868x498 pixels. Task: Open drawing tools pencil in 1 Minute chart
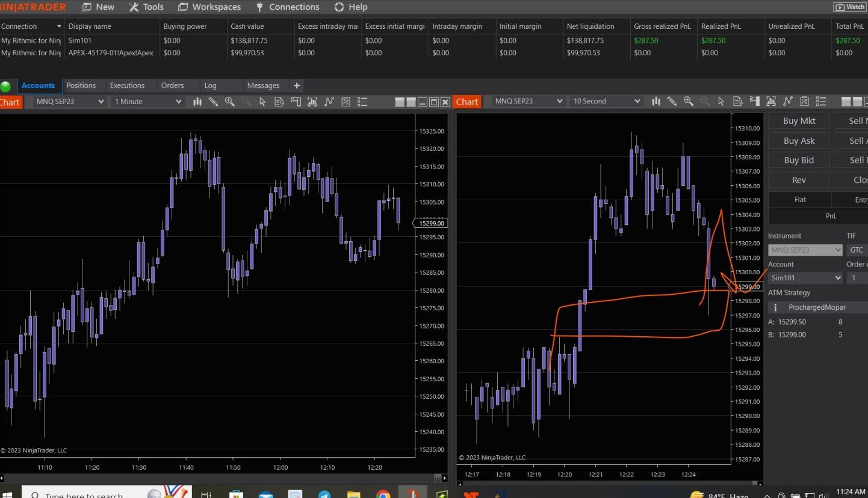click(213, 102)
